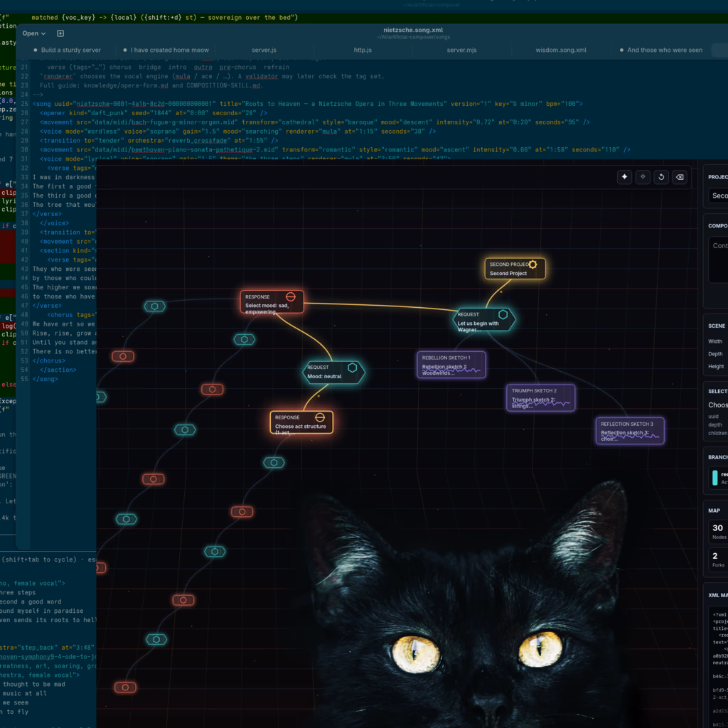Select the Request node Mood: neutral
The height and width of the screenshot is (728, 728).
pyautogui.click(x=334, y=372)
